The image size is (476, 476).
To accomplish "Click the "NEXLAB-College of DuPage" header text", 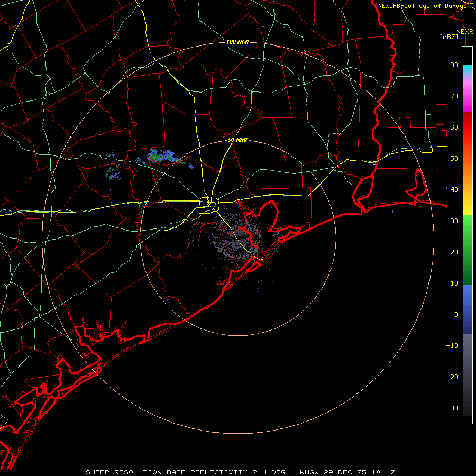I will [423, 6].
